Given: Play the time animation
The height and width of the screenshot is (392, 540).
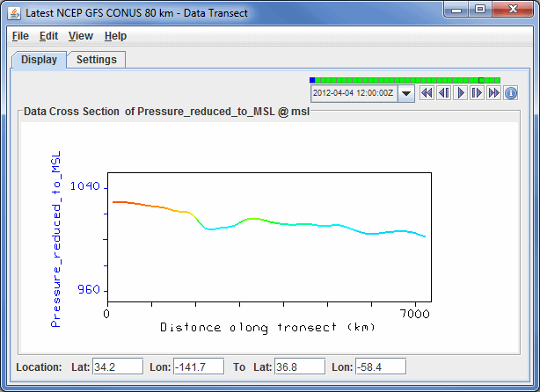Looking at the screenshot, I should click(460, 92).
